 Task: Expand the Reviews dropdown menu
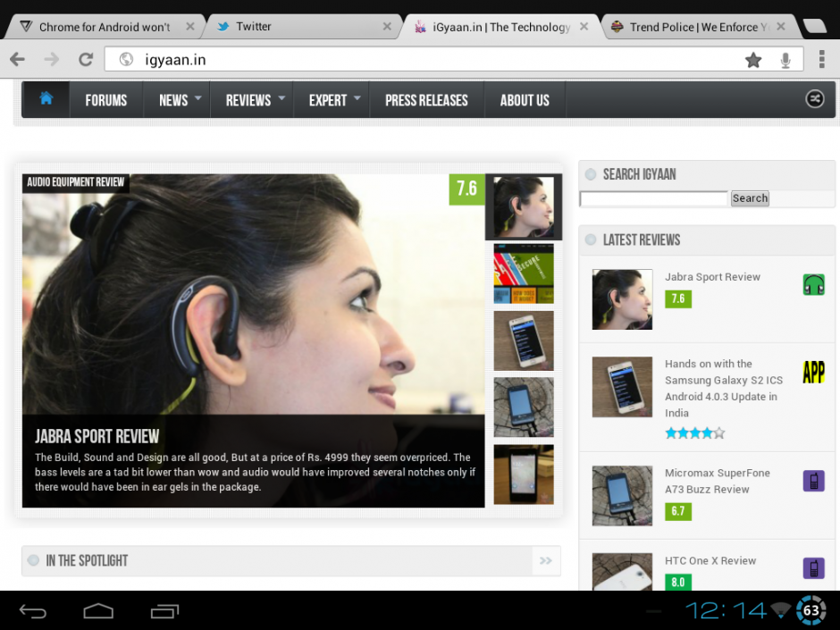tap(255, 100)
